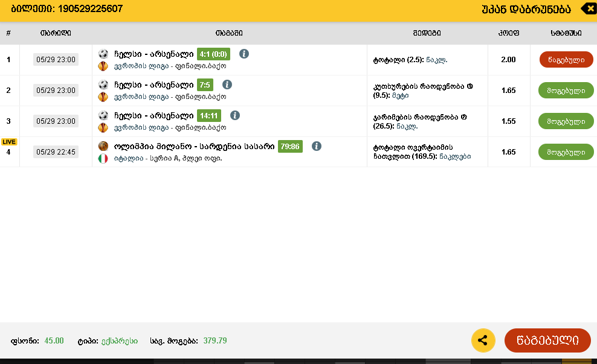Click the date 05/29 23:00 in row 3
The width and height of the screenshot is (597, 364).
[x=56, y=121]
